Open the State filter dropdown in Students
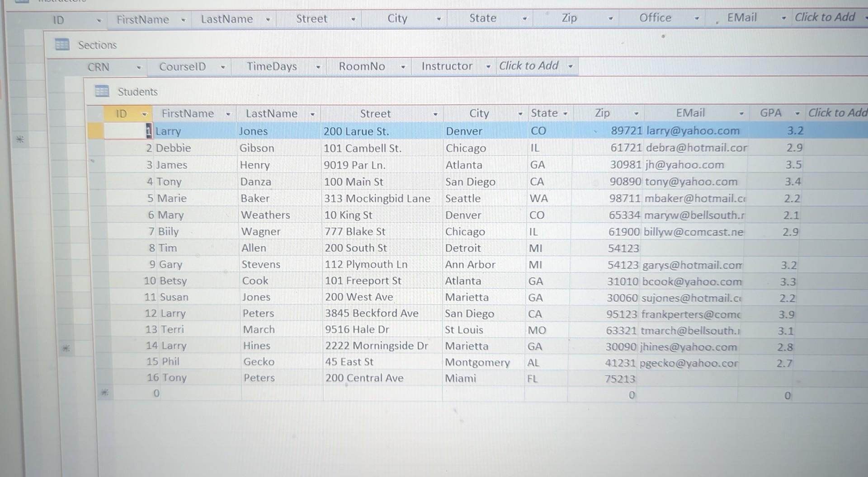The height and width of the screenshot is (477, 868). point(564,113)
